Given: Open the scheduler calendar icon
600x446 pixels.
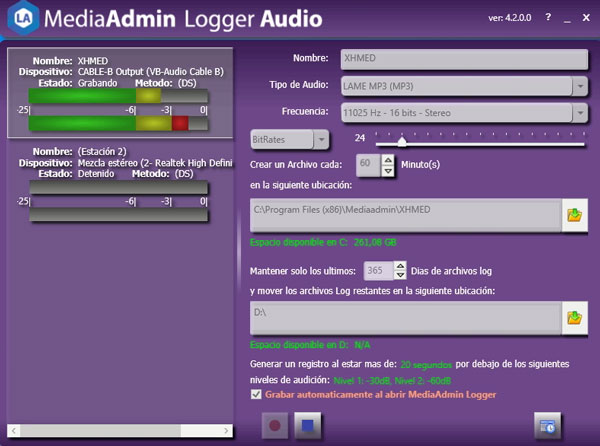Looking at the screenshot, I should click(546, 425).
